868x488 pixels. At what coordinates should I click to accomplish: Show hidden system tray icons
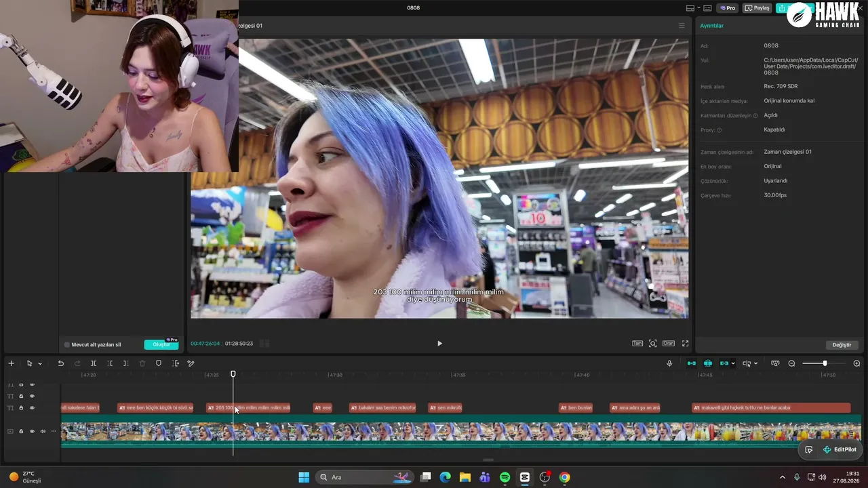tap(782, 477)
